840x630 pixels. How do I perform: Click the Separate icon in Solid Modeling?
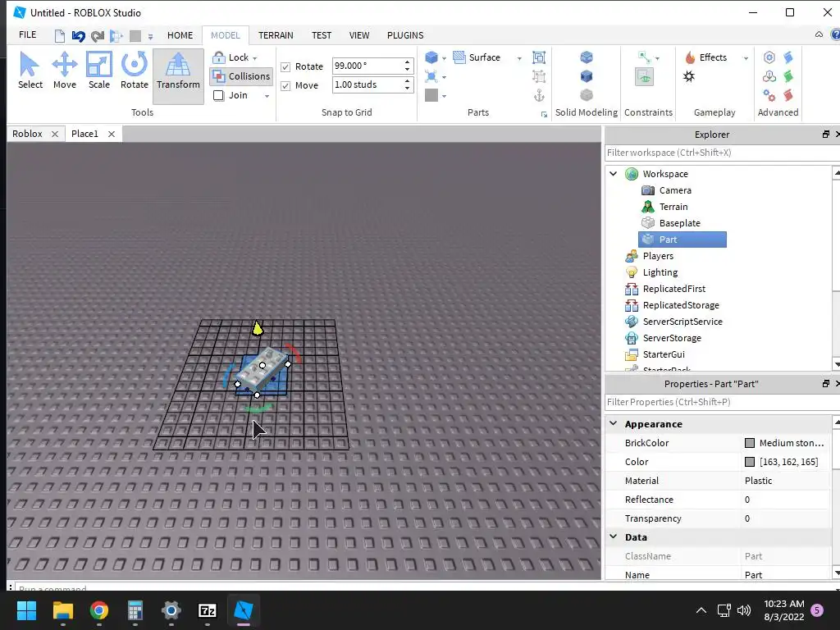(587, 95)
